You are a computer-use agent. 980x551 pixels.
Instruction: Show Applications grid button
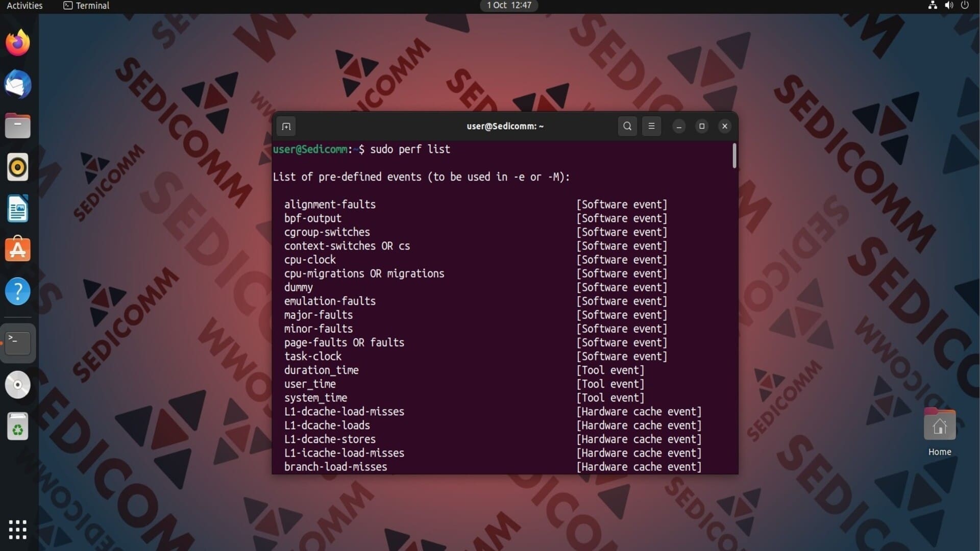click(18, 530)
